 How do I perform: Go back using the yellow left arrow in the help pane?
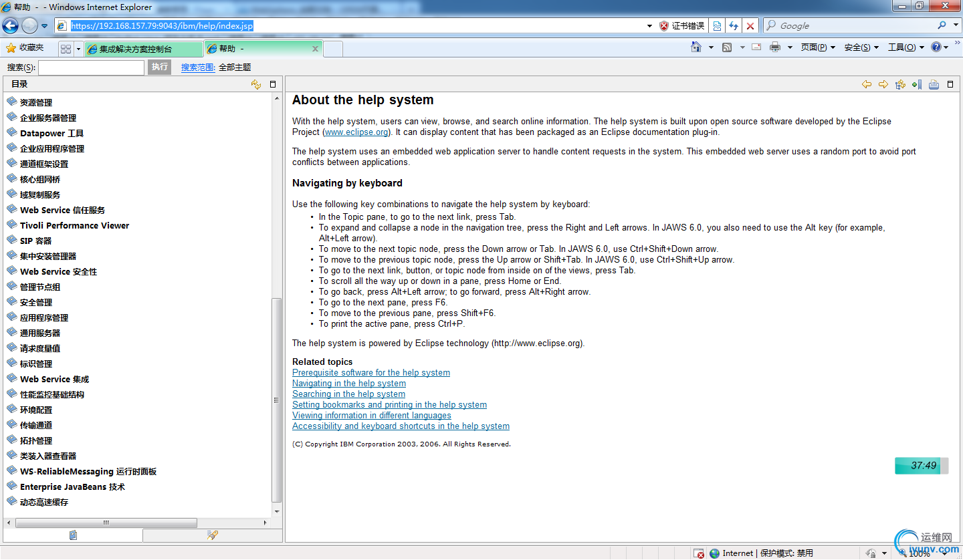pyautogui.click(x=867, y=84)
